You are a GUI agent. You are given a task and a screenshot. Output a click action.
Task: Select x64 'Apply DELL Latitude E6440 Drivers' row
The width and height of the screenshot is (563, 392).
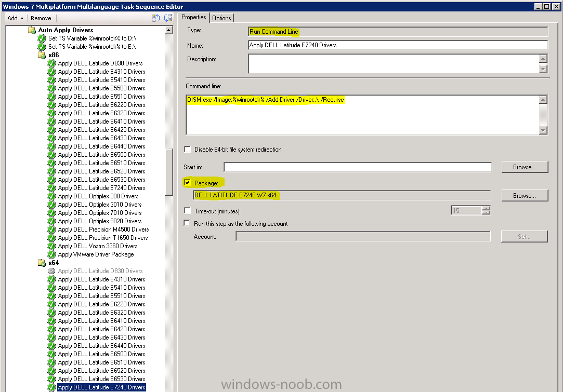tap(101, 346)
